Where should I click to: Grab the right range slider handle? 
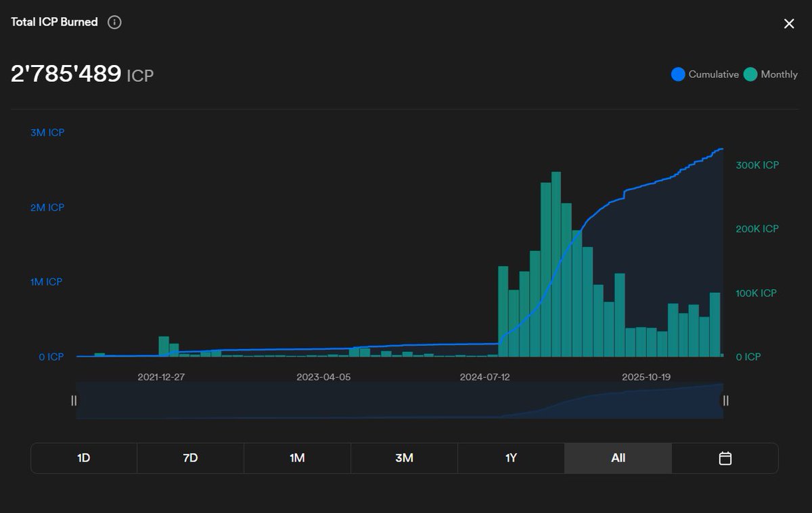coord(725,401)
